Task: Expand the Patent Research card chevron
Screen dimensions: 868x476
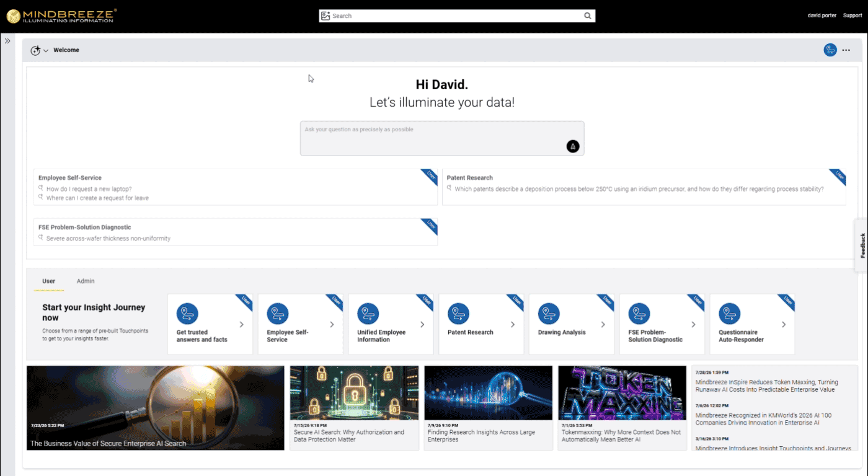Action: pos(513,325)
